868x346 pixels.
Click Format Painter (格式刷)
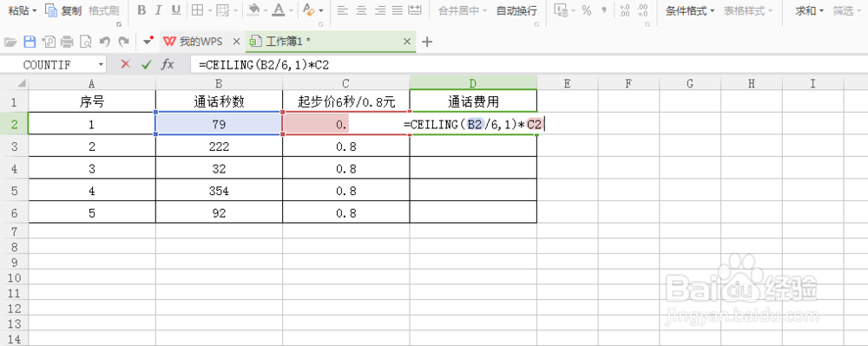click(x=103, y=10)
